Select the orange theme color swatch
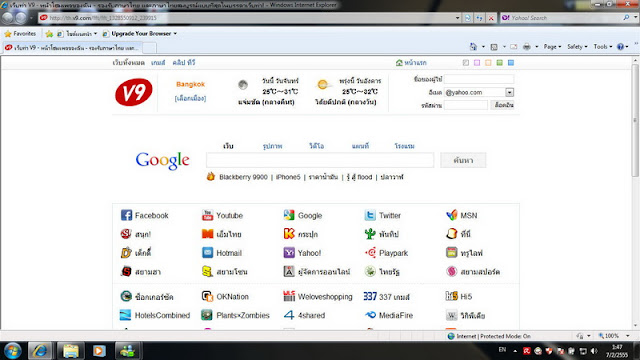Viewport: 640px width, 360px height. pyautogui.click(x=488, y=62)
